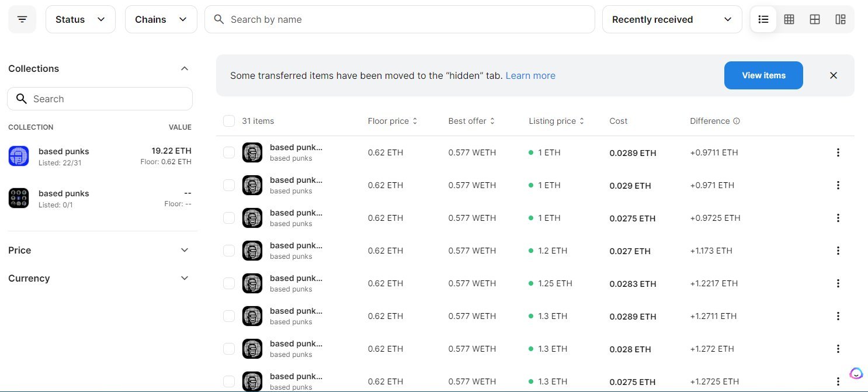Sort by Floor price column
868x392 pixels.
[393, 121]
